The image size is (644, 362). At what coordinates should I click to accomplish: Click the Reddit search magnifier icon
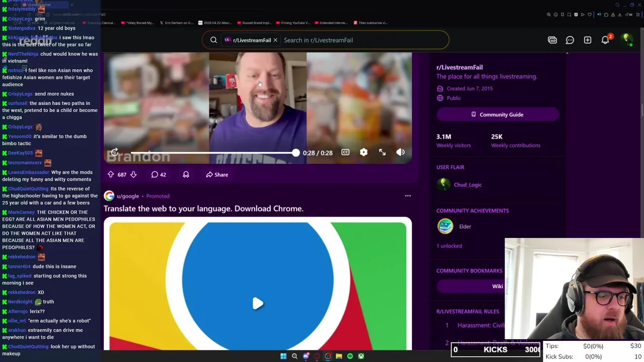pos(214,40)
